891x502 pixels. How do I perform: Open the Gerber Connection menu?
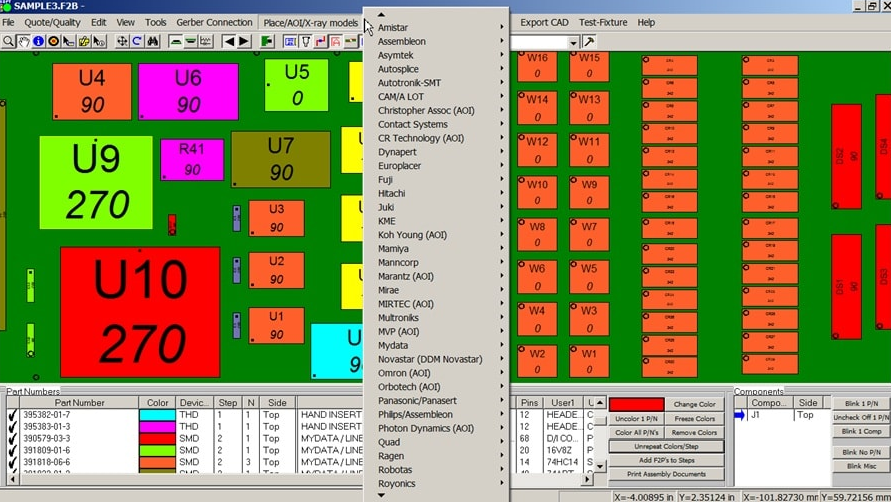point(214,22)
